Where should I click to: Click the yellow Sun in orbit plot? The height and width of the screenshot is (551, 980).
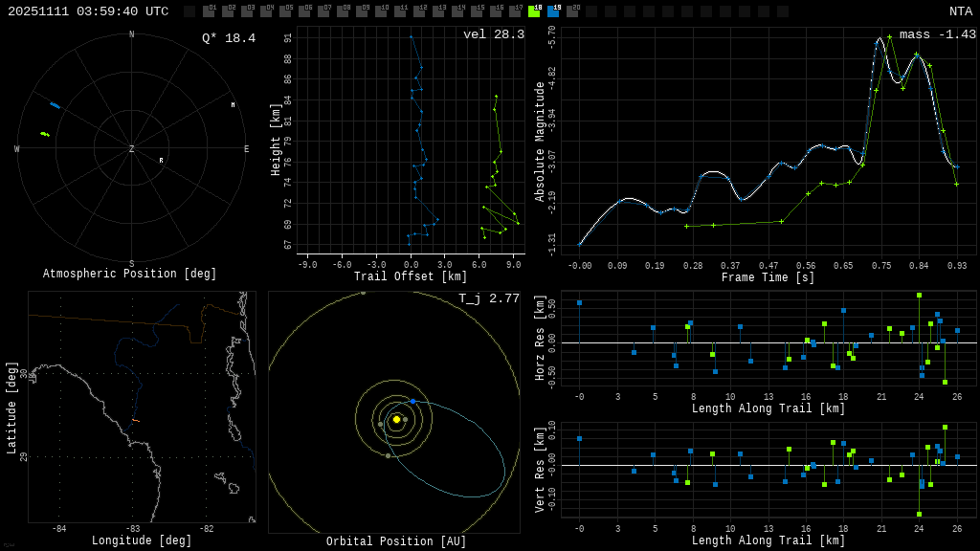396,419
